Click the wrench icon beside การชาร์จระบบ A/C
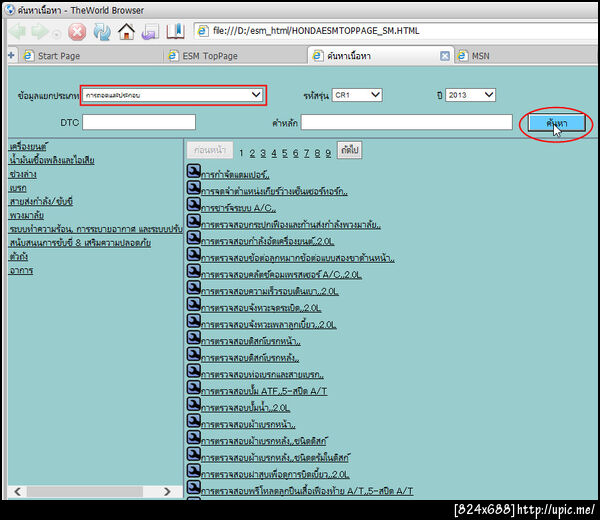This screenshot has width=600, height=520. (194, 204)
